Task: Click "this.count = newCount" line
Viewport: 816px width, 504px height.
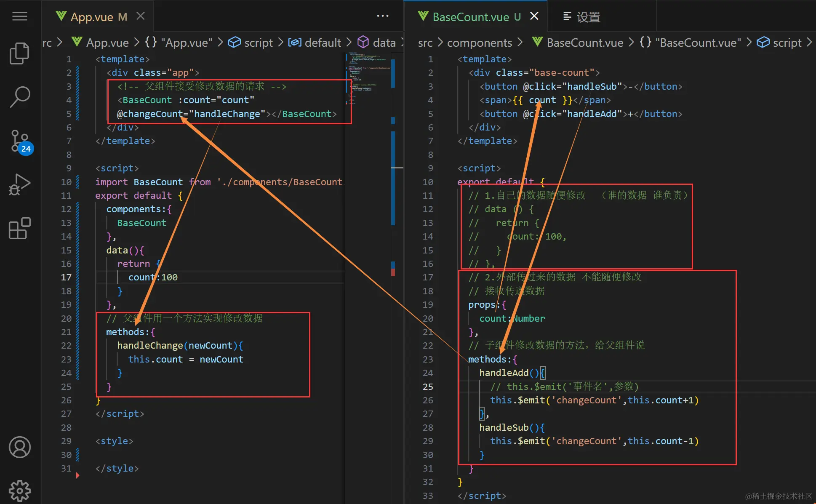Action: click(186, 359)
